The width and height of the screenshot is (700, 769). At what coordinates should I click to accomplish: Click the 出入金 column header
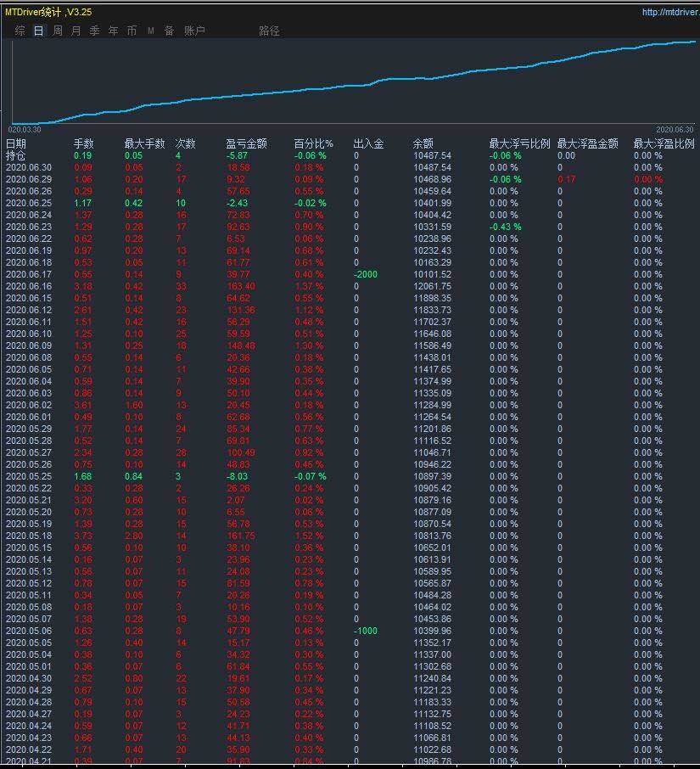pyautogui.click(x=368, y=143)
